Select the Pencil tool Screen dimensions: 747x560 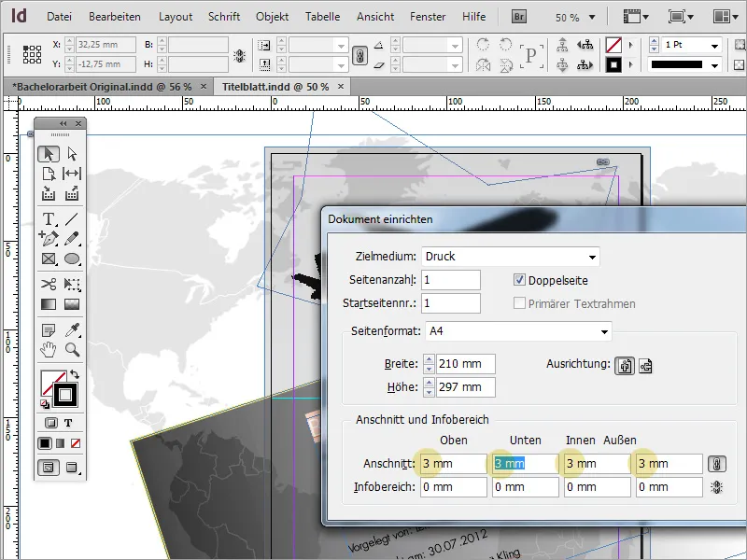[x=72, y=238]
